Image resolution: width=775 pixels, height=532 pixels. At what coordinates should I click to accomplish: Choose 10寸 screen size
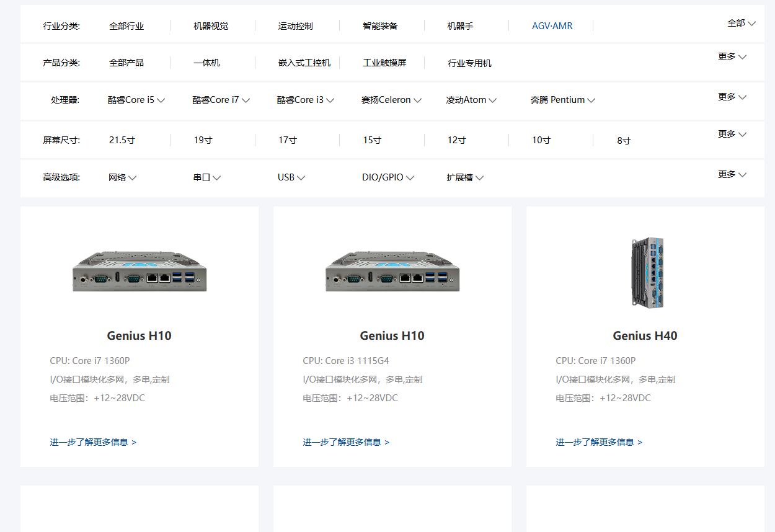point(541,140)
